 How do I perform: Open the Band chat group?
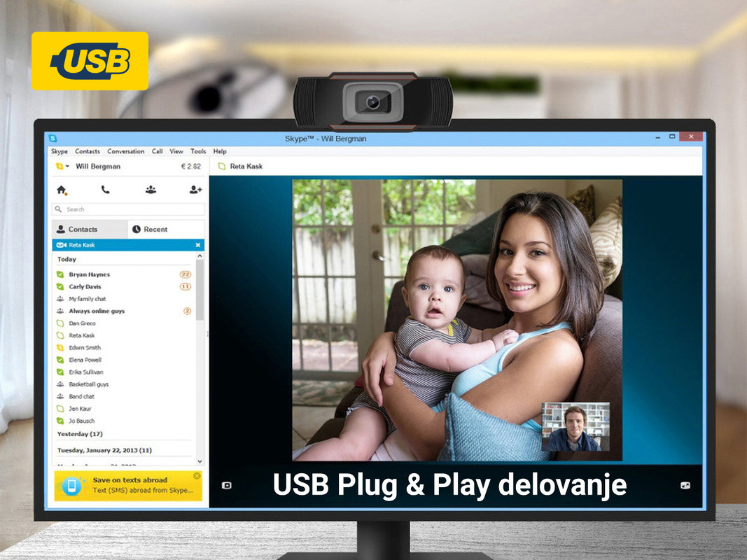(x=81, y=397)
